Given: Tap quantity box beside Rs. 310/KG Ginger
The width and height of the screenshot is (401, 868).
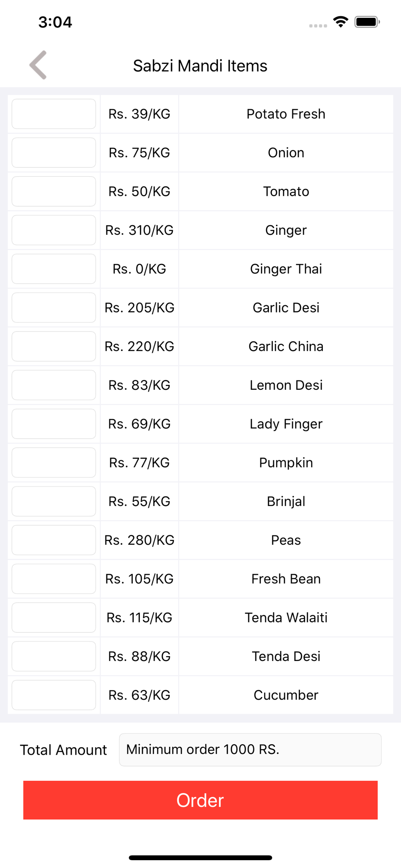Looking at the screenshot, I should [54, 230].
